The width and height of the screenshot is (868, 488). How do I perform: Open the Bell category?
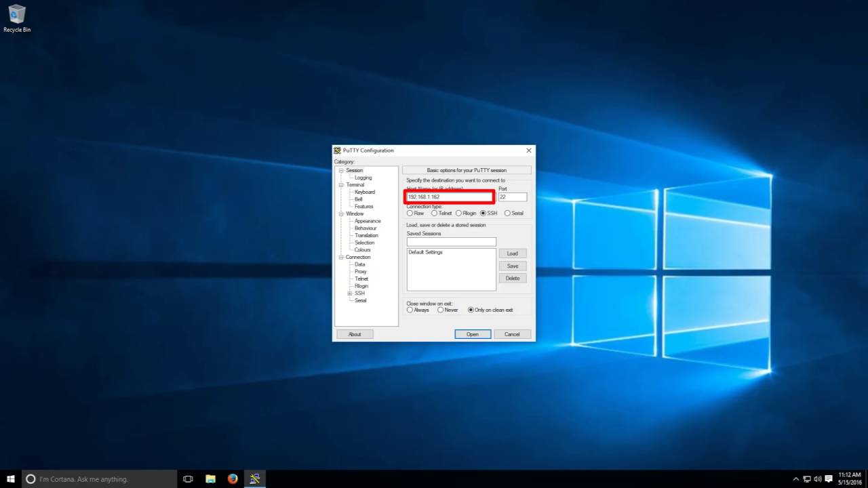click(x=358, y=199)
